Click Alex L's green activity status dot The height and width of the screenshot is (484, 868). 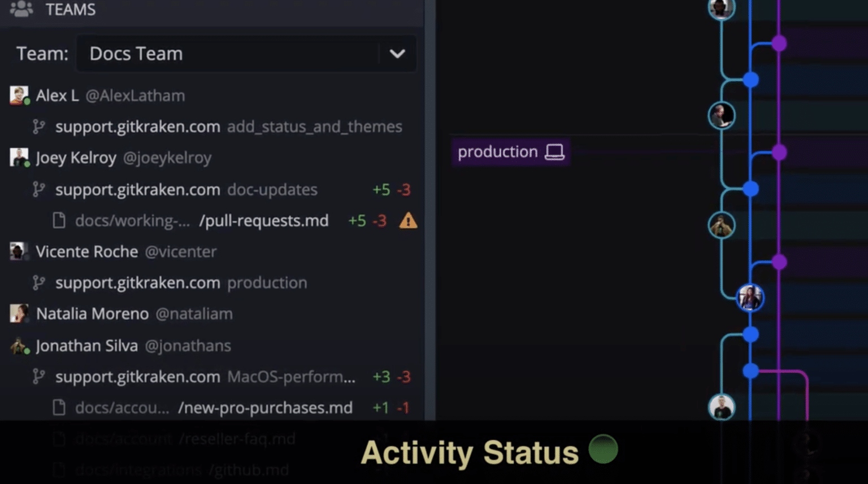click(x=26, y=102)
